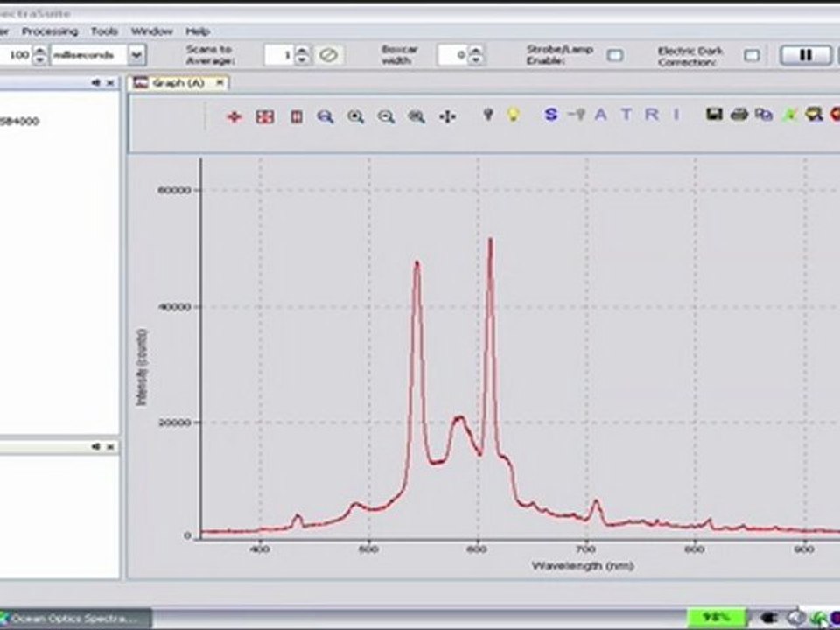This screenshot has width=840, height=630.
Task: Switch to Reflection mode R icon
Action: [651, 114]
